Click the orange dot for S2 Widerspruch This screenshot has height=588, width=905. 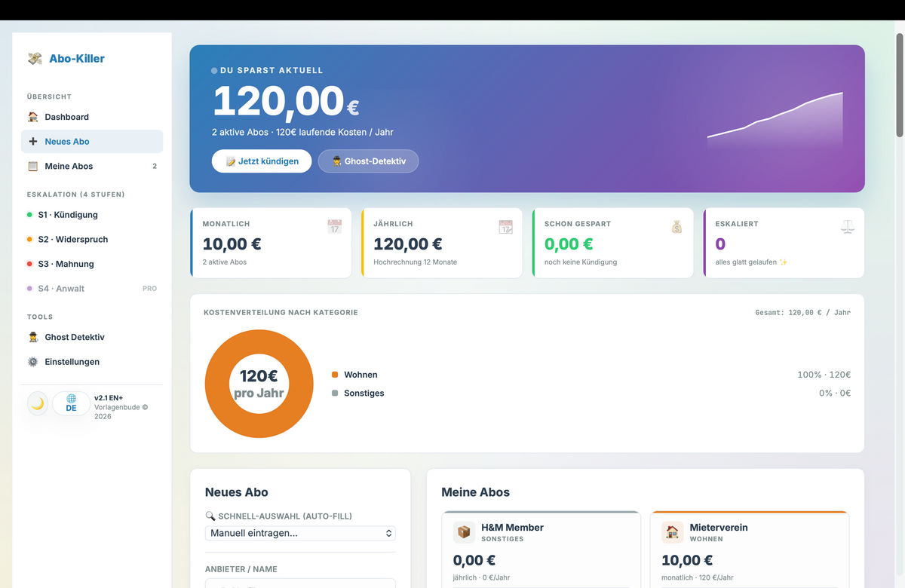[29, 240]
